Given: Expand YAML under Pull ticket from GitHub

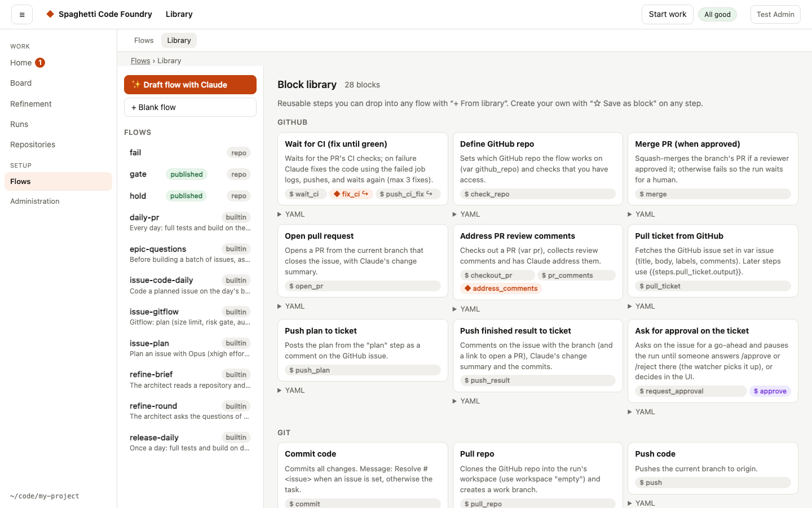Looking at the screenshot, I should pyautogui.click(x=641, y=306).
